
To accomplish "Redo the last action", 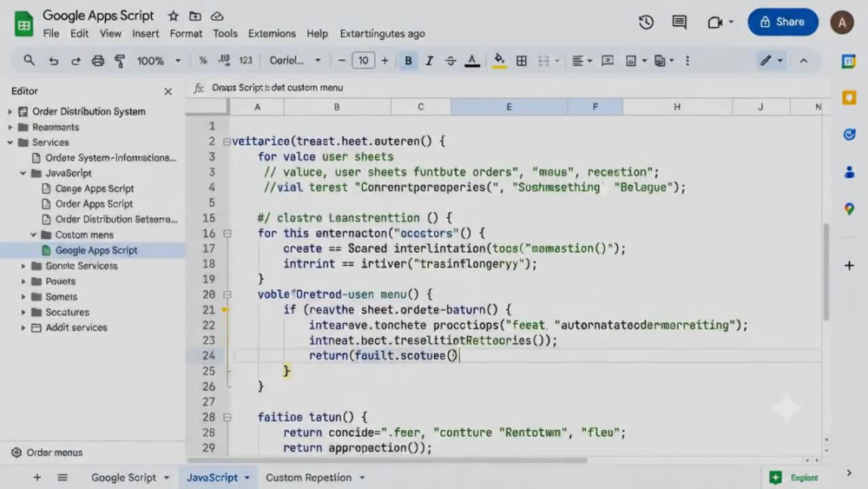I will tap(76, 61).
